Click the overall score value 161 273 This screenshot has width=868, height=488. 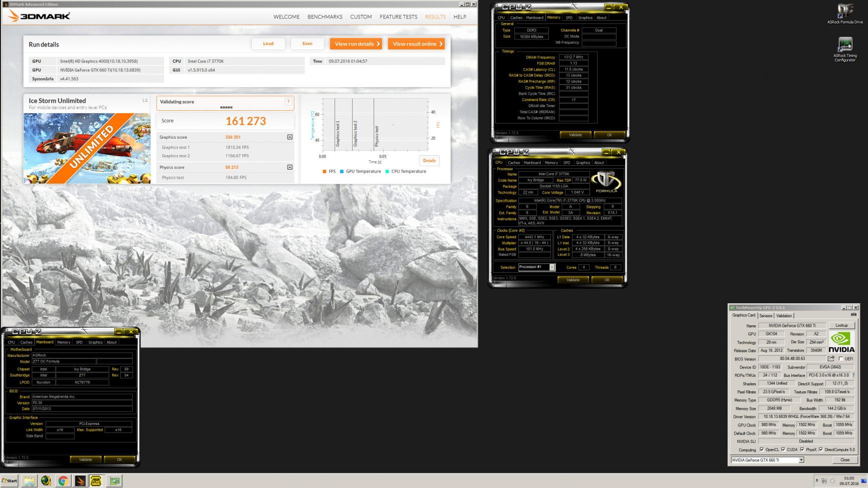pyautogui.click(x=245, y=121)
